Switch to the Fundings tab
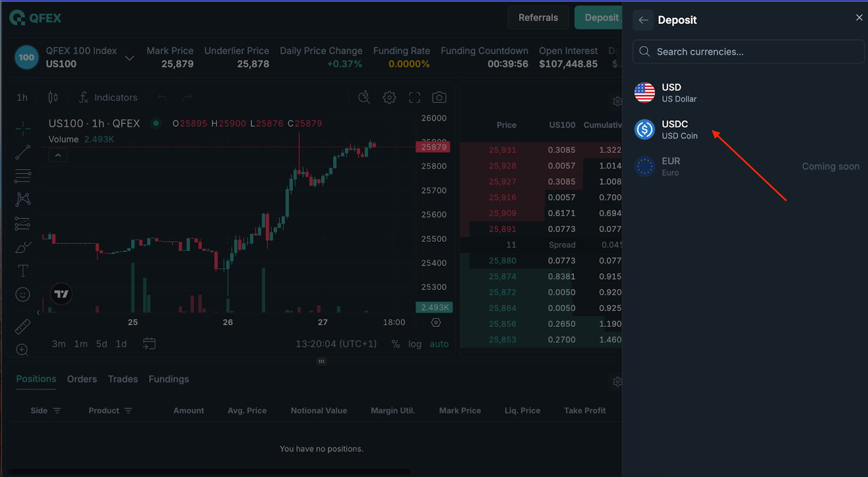 [169, 379]
